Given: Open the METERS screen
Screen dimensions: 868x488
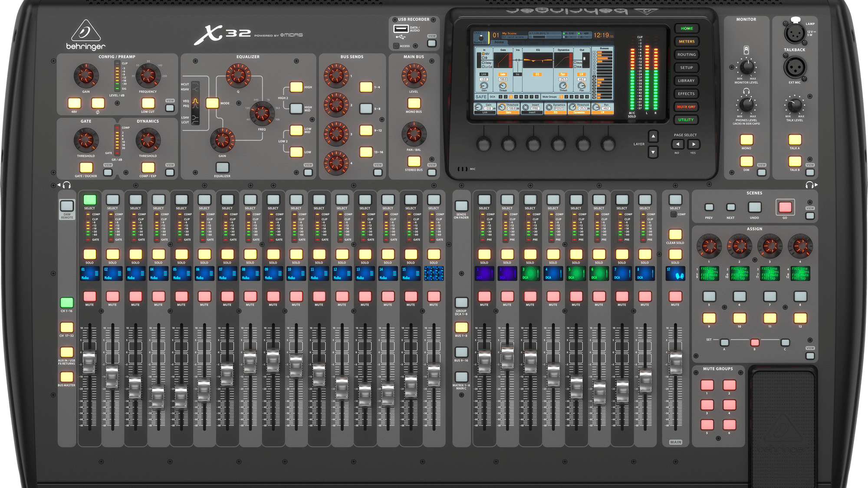Looking at the screenshot, I should 687,42.
